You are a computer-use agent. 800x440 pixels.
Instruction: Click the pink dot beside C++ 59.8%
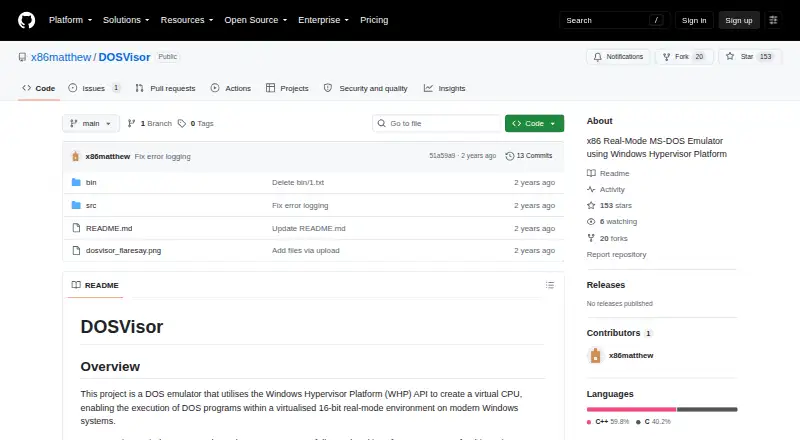(x=589, y=422)
